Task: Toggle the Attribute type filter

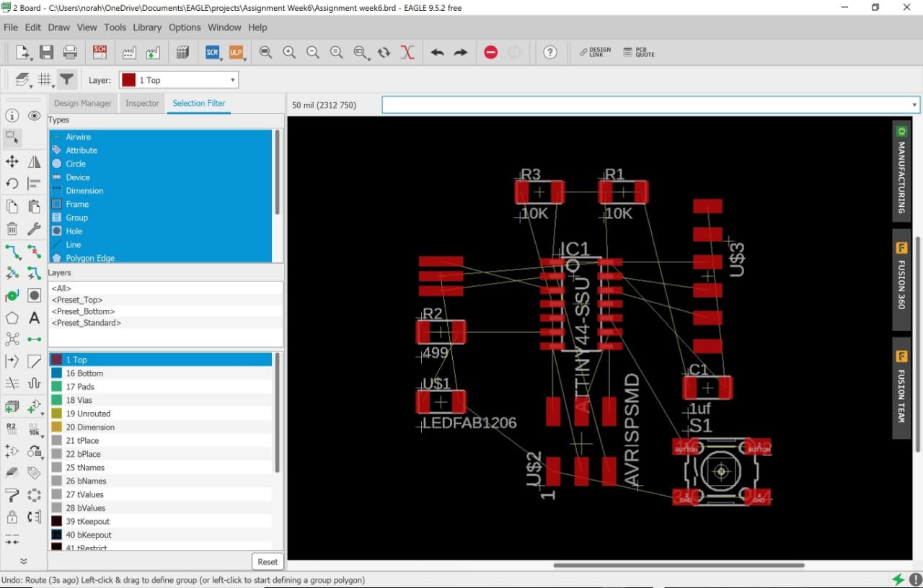Action: point(160,150)
